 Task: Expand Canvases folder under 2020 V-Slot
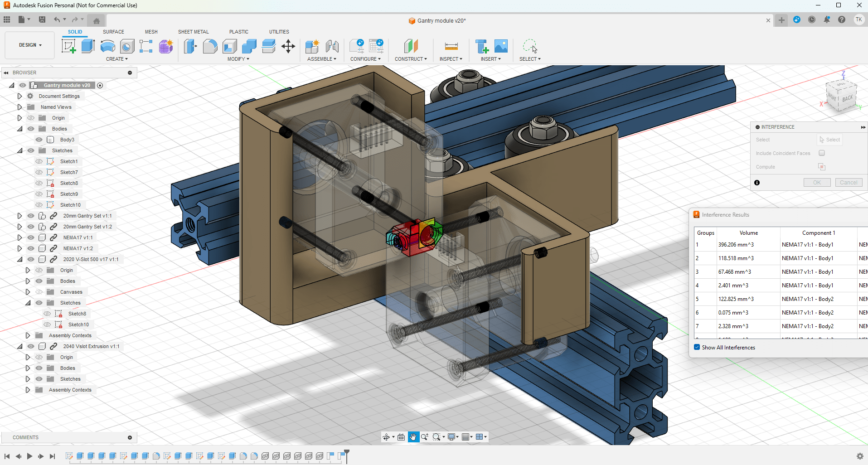(x=28, y=292)
